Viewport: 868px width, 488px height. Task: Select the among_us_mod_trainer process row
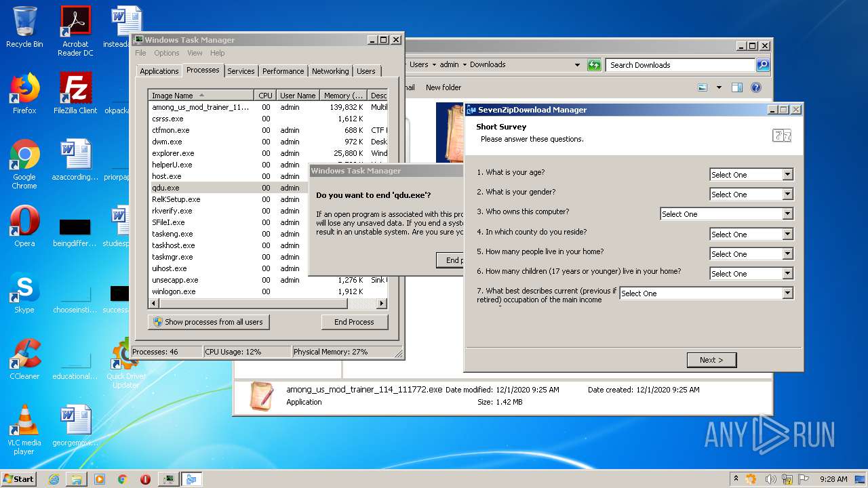coord(268,107)
